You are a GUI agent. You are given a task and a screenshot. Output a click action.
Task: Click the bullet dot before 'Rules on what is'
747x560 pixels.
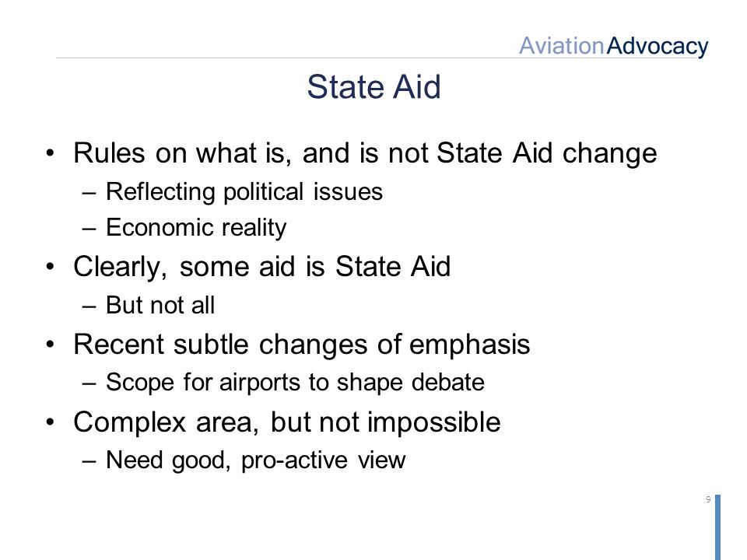(50, 153)
